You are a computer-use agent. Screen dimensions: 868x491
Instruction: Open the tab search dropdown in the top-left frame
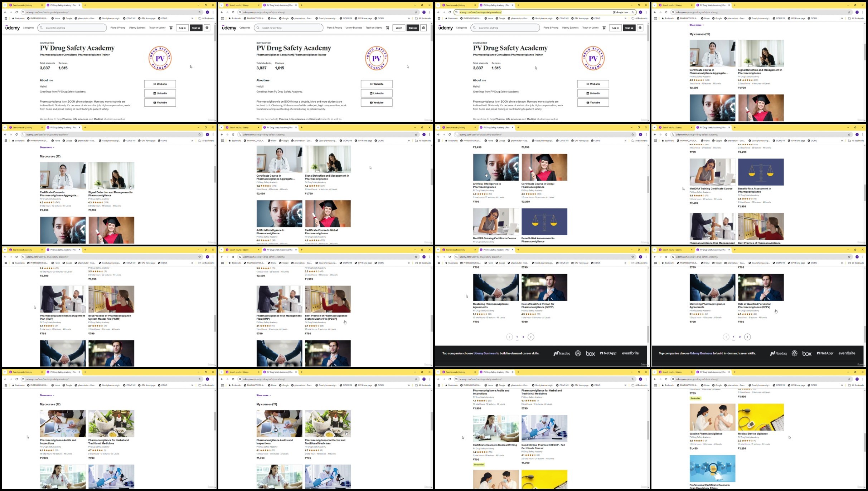tap(5, 5)
